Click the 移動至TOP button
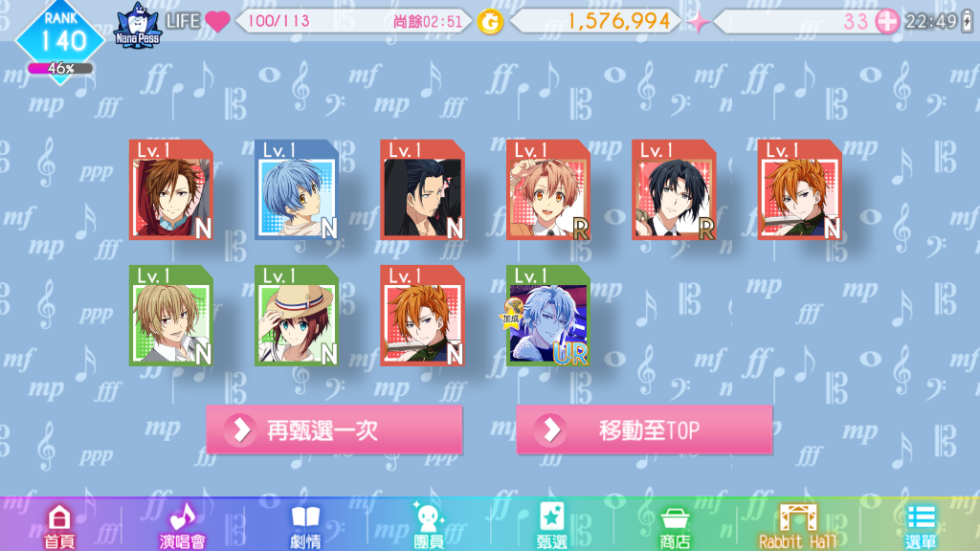The image size is (980, 551). pyautogui.click(x=644, y=430)
